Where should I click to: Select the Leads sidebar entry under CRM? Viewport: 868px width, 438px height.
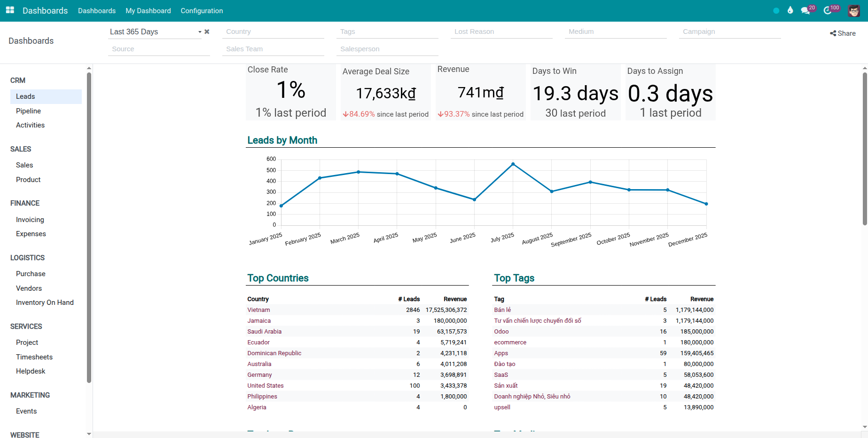pyautogui.click(x=25, y=96)
